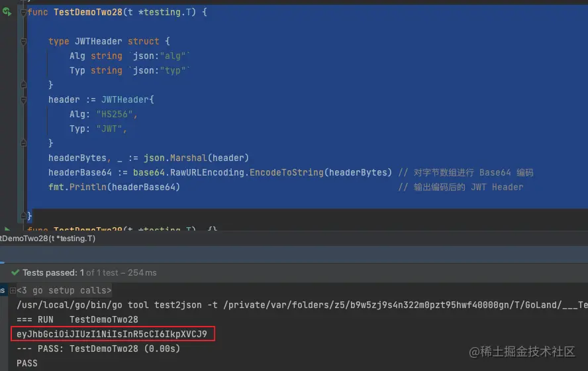Click the closing-brace fold marker of the struct
Screen dimensions: 588x371
(23, 85)
